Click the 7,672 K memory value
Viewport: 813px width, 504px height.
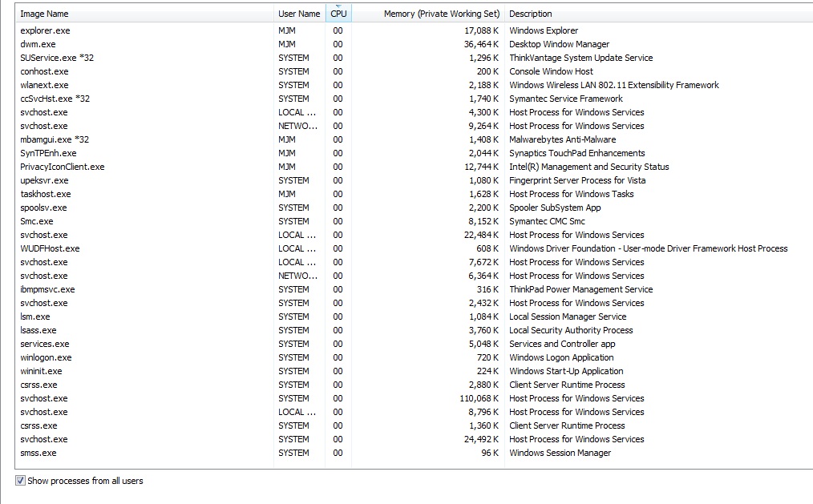tap(483, 263)
